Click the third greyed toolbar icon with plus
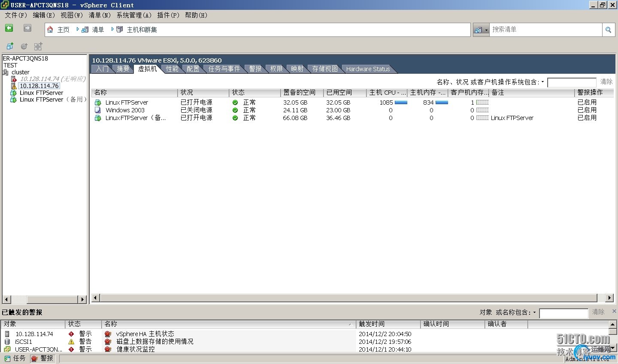Screen dimensions: 618x364 [x=38, y=46]
